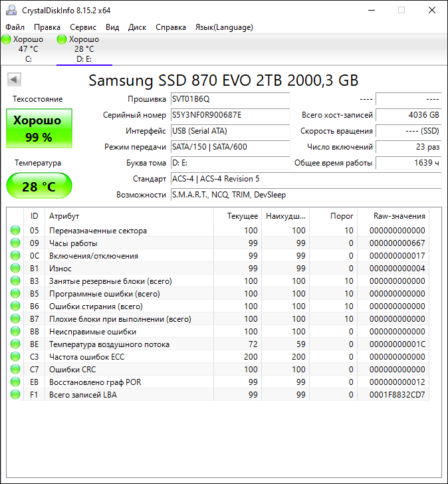
Task: Select the Частота ошибок ECC attribute text
Action: pos(86,357)
